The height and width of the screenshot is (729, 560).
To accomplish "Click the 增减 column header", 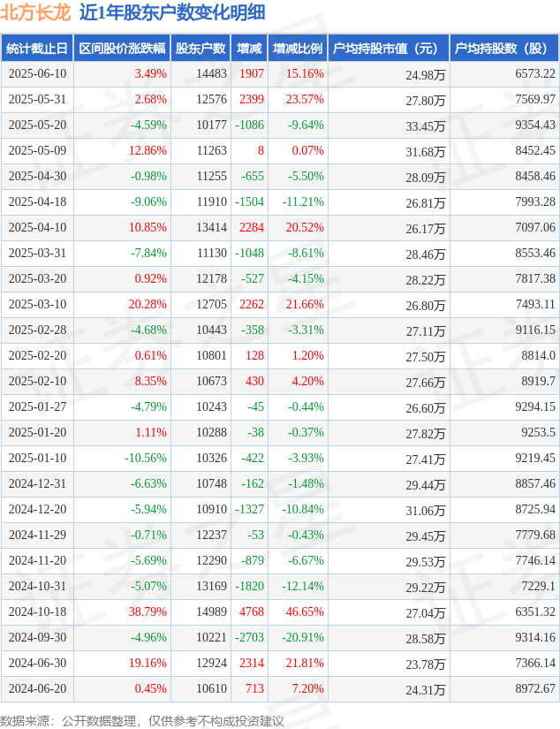I will [249, 49].
